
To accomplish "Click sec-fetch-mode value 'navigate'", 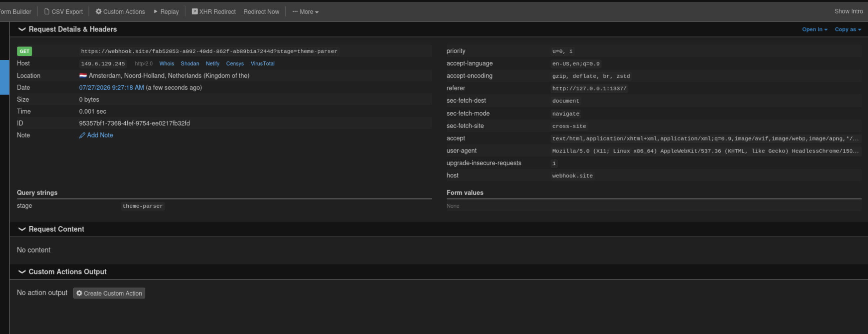I will (565, 114).
